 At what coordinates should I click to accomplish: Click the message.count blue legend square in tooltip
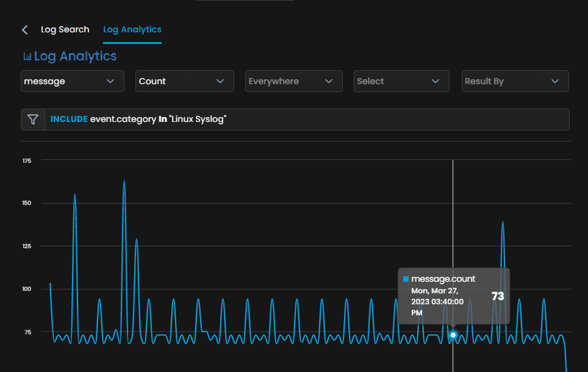tap(406, 279)
